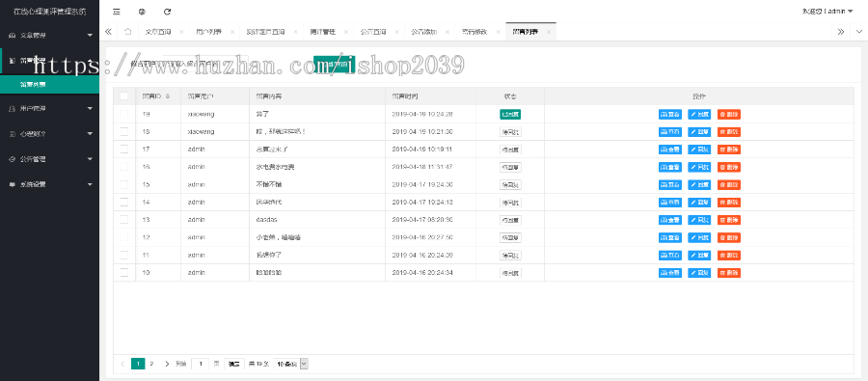The image size is (868, 381).
Task: Check the row with ID 13
Action: coord(124,220)
